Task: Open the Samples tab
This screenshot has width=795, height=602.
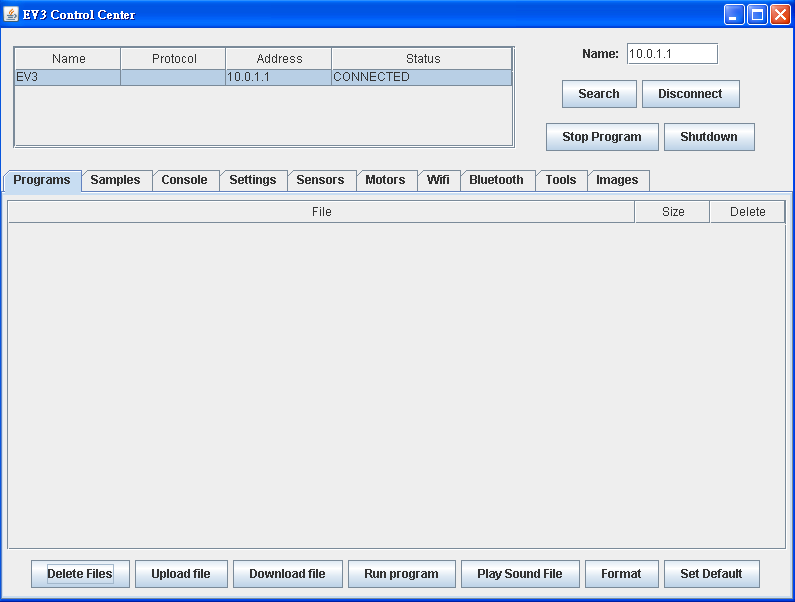Action: [116, 180]
